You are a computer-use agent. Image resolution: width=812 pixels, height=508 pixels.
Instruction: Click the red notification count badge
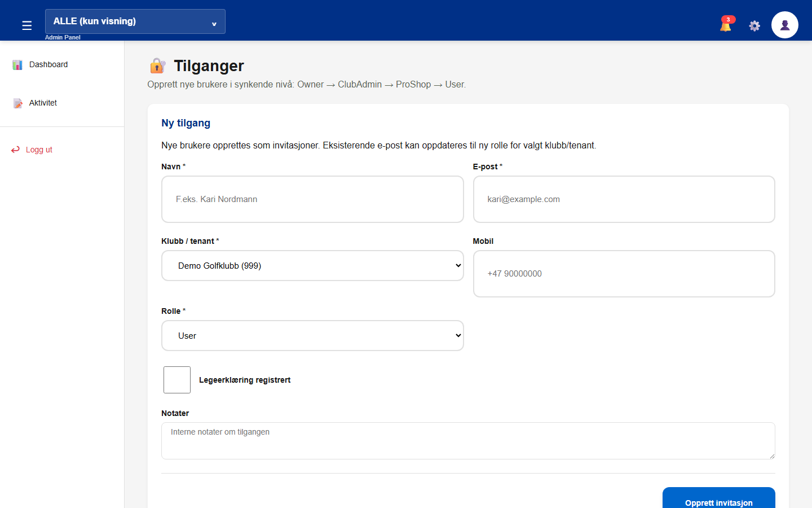(x=729, y=19)
